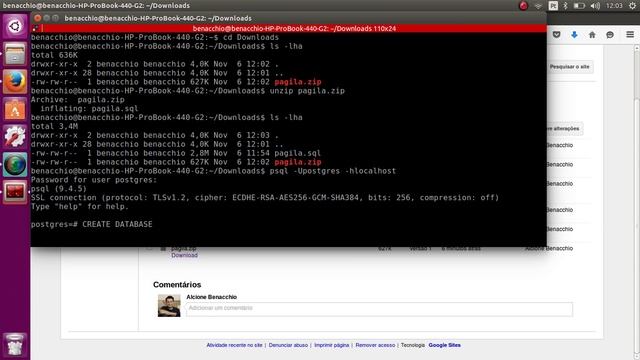Click the SSL connection info line
The height and width of the screenshot is (360, 640).
pyautogui.click(x=265, y=198)
